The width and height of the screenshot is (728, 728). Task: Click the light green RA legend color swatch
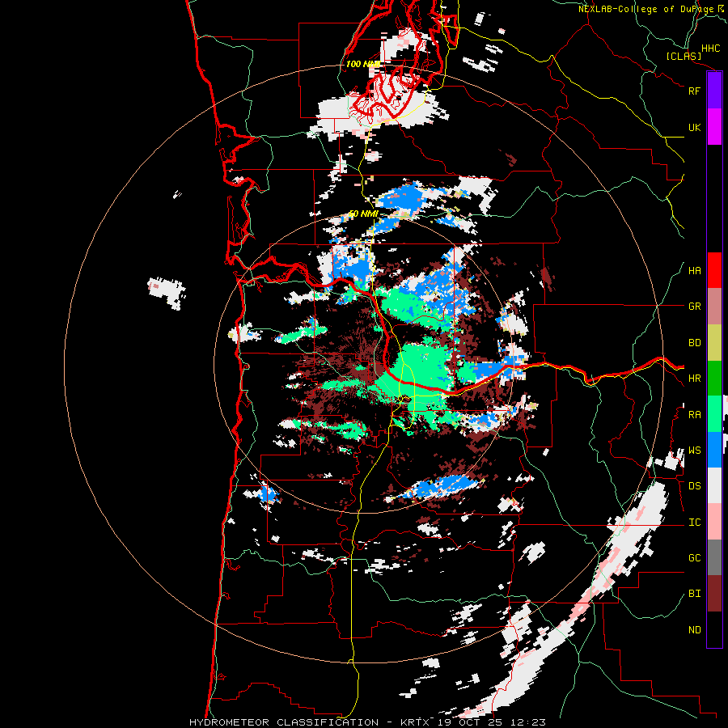point(714,414)
